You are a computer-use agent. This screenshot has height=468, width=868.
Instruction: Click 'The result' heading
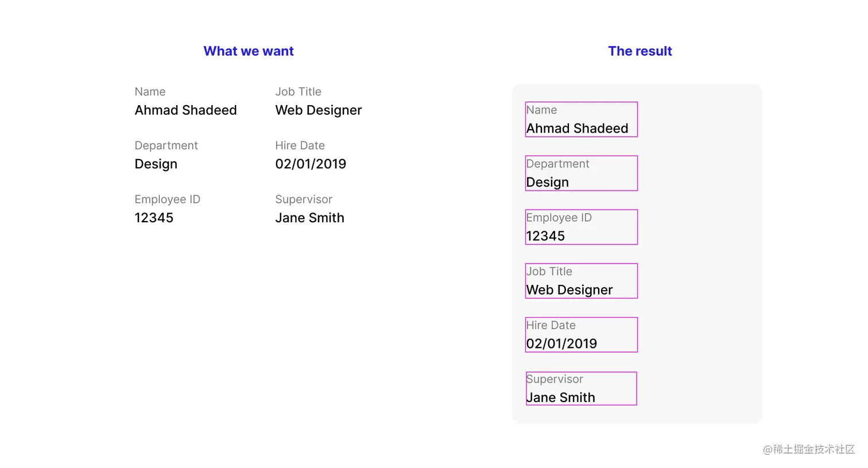pyautogui.click(x=640, y=51)
